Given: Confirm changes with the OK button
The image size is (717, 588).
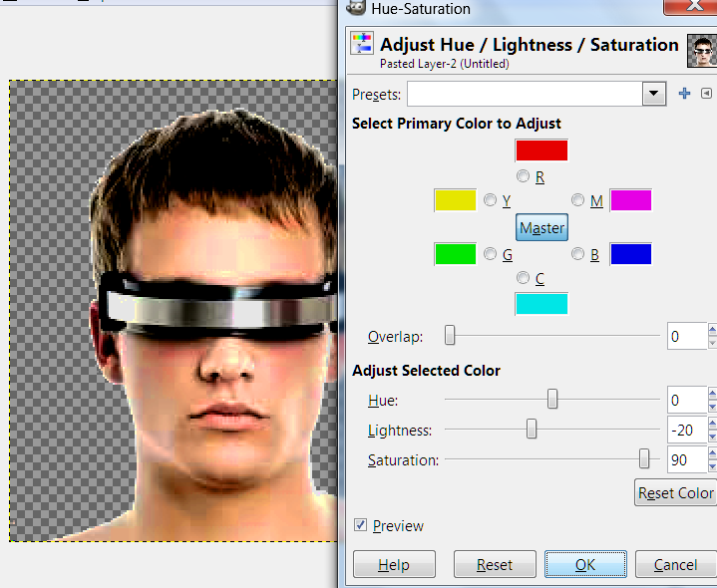Looking at the screenshot, I should pos(585,564).
